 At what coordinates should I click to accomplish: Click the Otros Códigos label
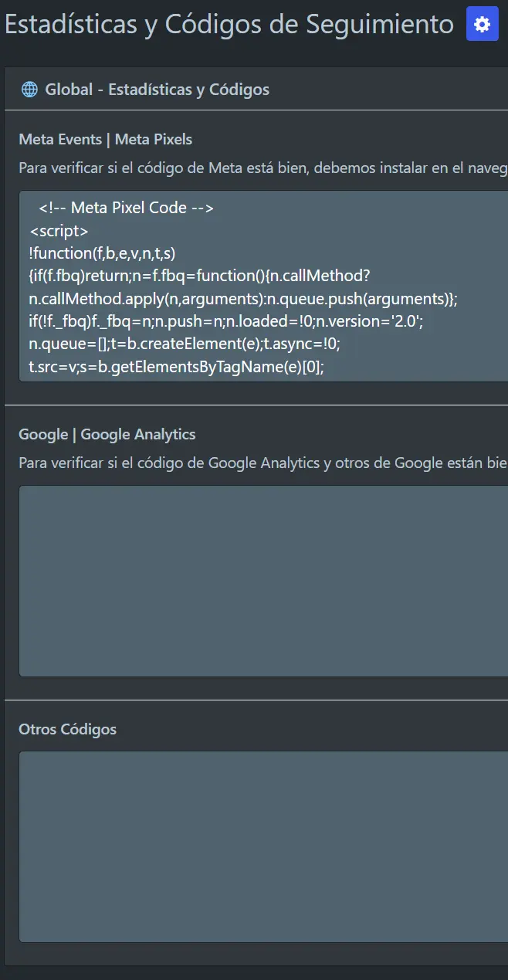click(68, 730)
